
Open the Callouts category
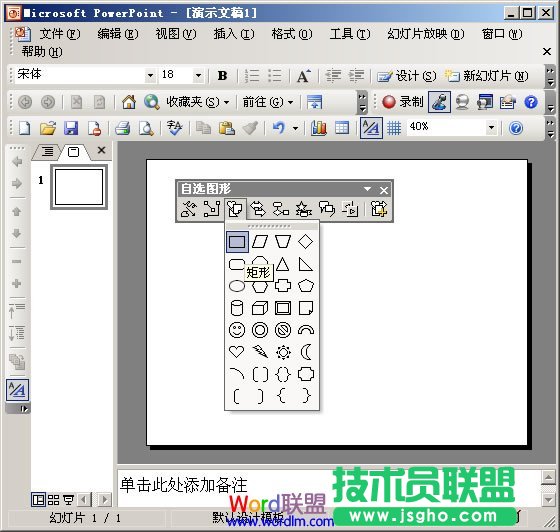tap(327, 209)
